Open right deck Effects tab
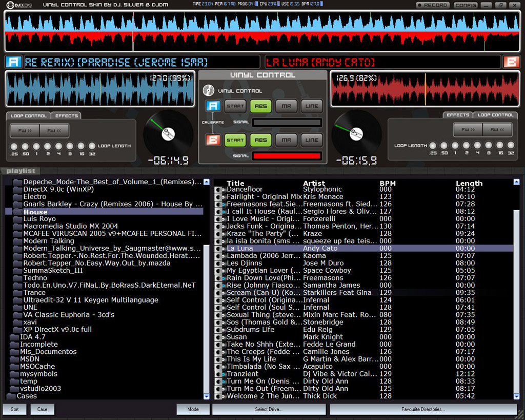 pos(458,115)
